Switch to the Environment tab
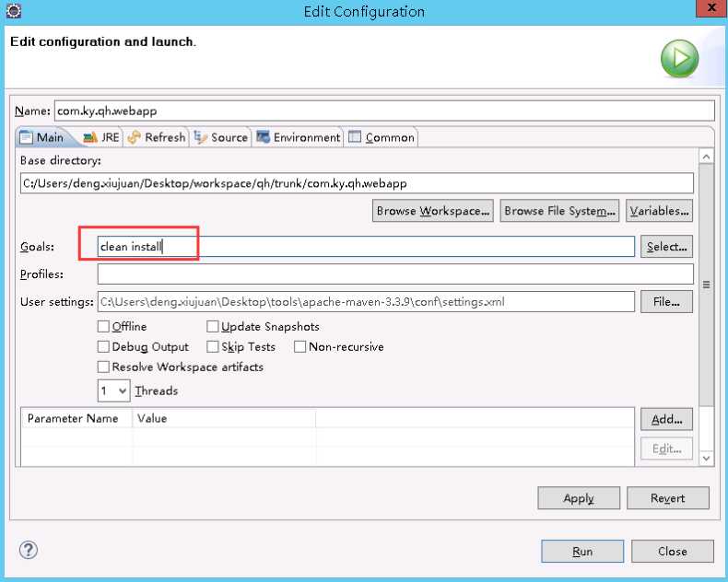Screen dimensions: 728x582 pyautogui.click(x=298, y=137)
